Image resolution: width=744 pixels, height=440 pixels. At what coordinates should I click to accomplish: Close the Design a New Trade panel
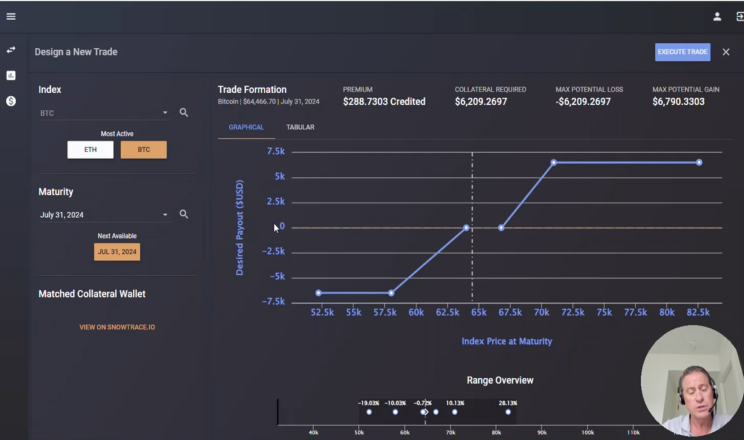pyautogui.click(x=726, y=52)
